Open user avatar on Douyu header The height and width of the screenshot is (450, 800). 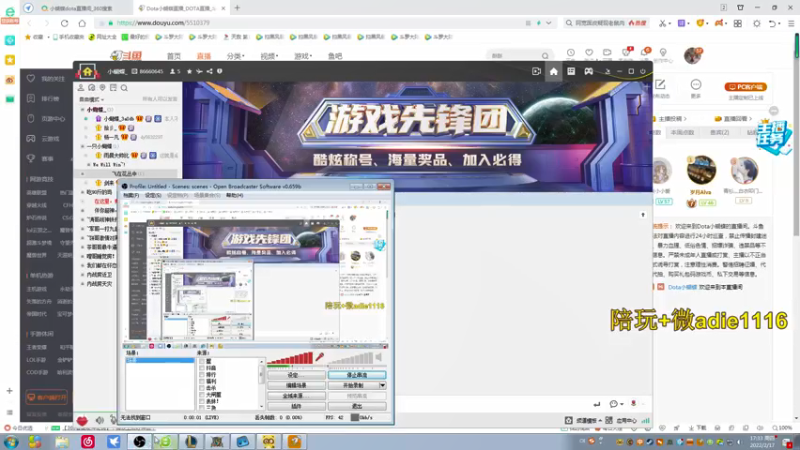693,55
